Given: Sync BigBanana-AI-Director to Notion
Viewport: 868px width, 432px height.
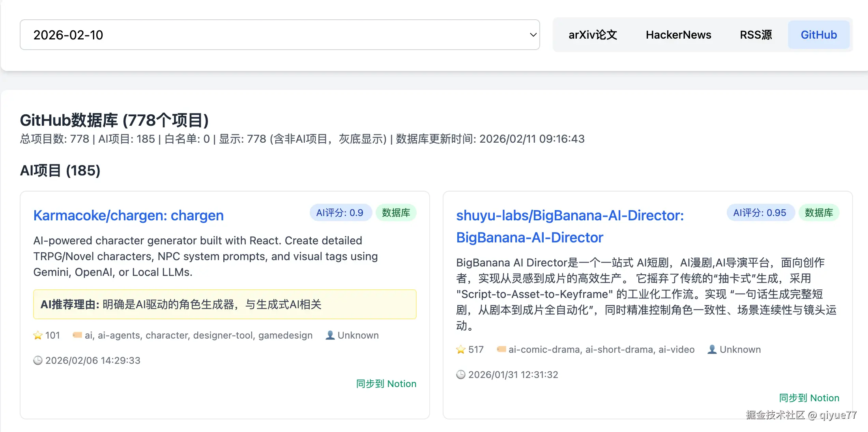Looking at the screenshot, I should tap(809, 398).
